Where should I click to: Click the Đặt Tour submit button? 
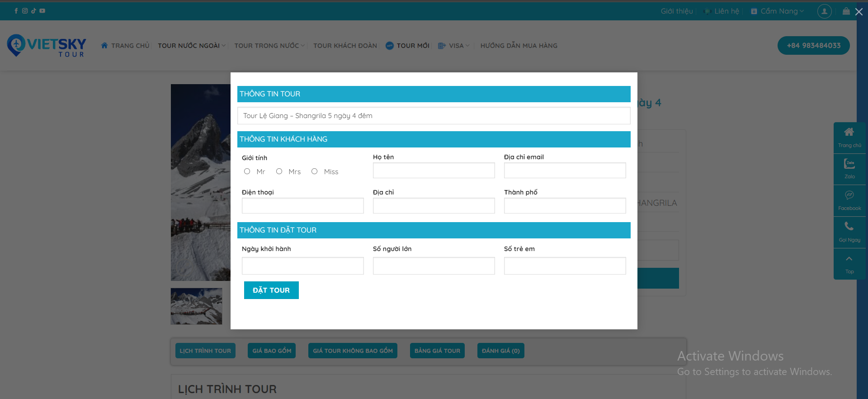(271, 290)
